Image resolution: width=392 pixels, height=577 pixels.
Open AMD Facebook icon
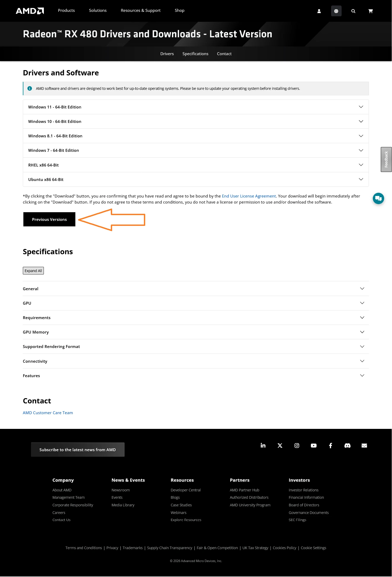pos(331,445)
